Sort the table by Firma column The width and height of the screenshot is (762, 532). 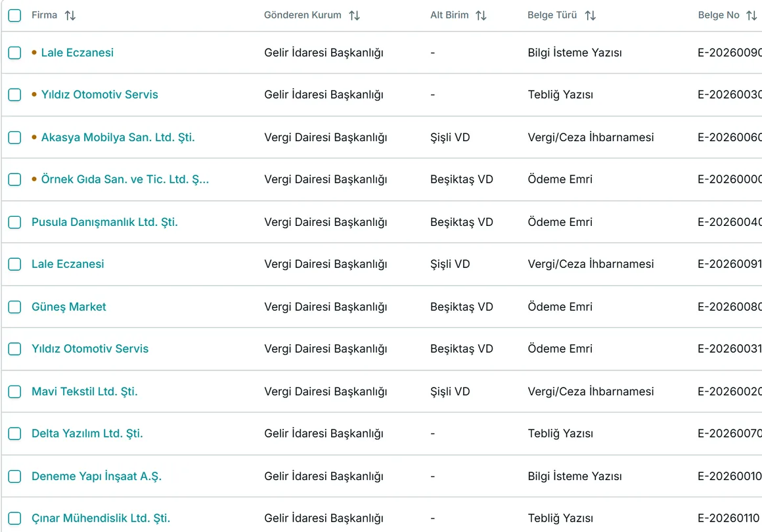[x=70, y=16]
